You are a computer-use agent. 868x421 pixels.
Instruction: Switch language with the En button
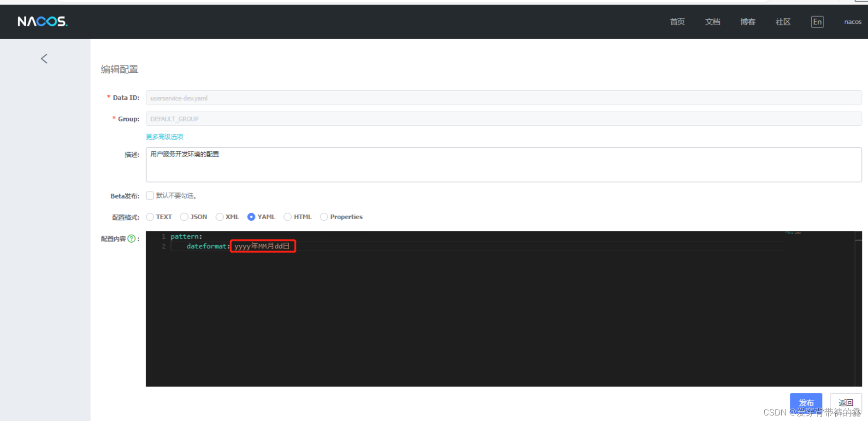tap(817, 22)
